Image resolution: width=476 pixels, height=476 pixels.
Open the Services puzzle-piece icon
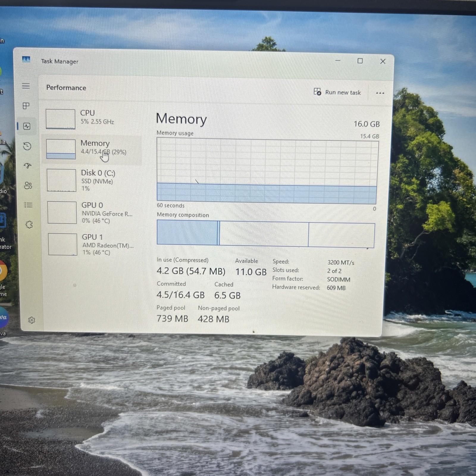pyautogui.click(x=29, y=225)
